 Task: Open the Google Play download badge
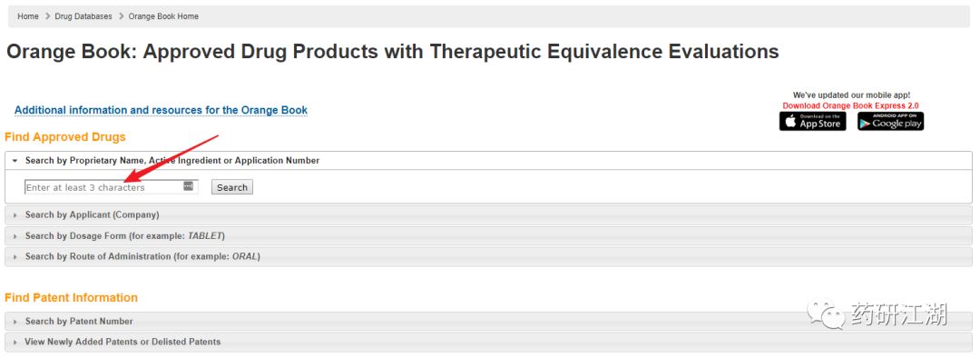point(890,122)
